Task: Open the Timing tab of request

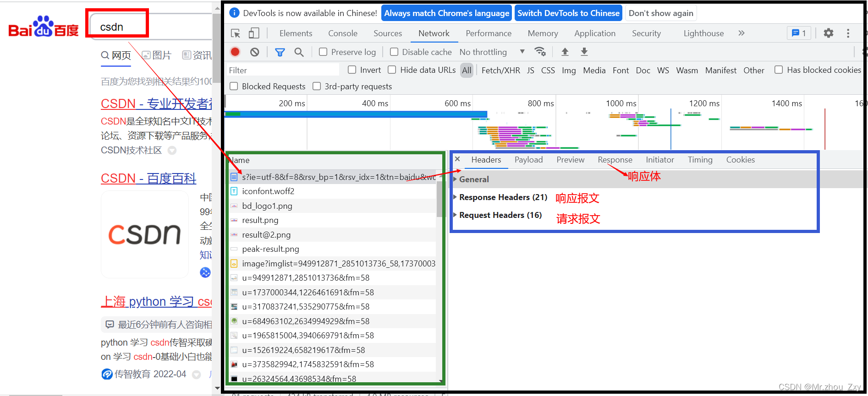Action: tap(700, 160)
